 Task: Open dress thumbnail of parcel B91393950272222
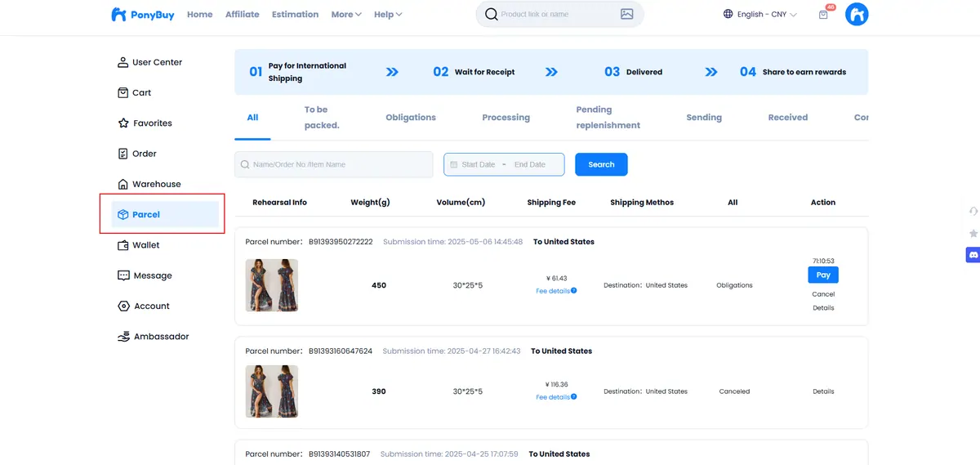pyautogui.click(x=272, y=285)
